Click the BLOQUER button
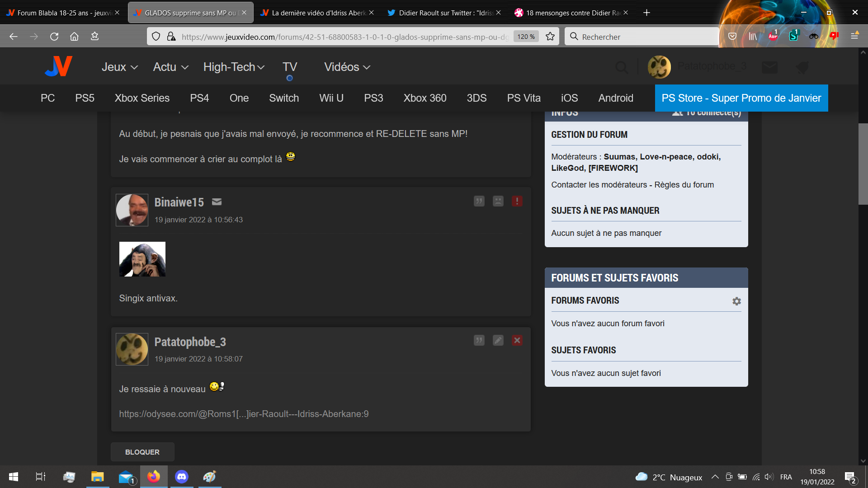 click(142, 452)
